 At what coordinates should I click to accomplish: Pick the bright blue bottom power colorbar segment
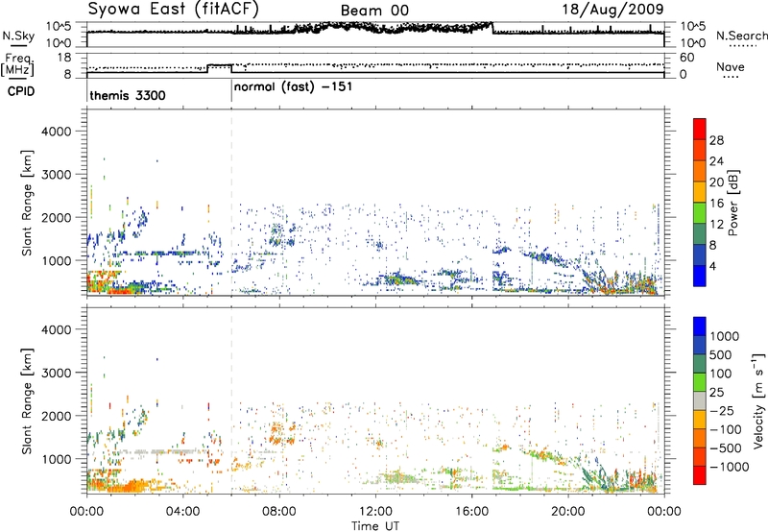point(700,276)
